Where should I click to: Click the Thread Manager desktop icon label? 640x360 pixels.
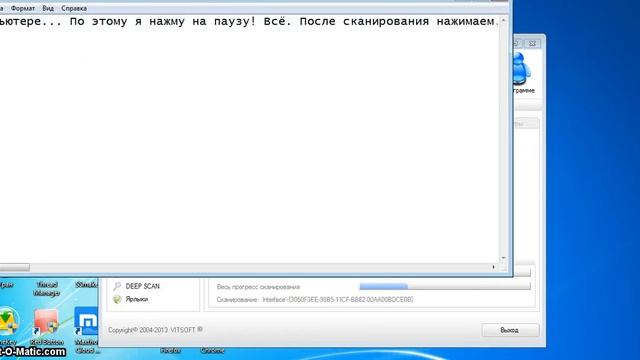(x=47, y=289)
